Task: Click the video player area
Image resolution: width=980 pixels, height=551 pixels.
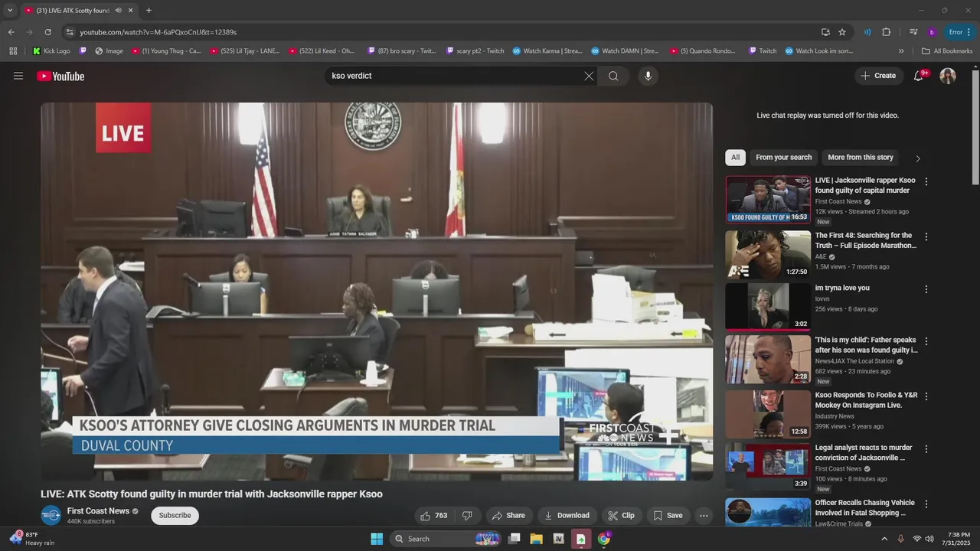Action: click(x=377, y=292)
